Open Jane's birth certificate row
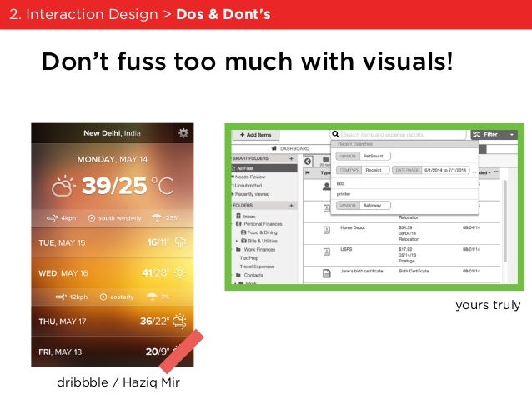Image resolution: width=532 pixels, height=399 pixels. 402,274
